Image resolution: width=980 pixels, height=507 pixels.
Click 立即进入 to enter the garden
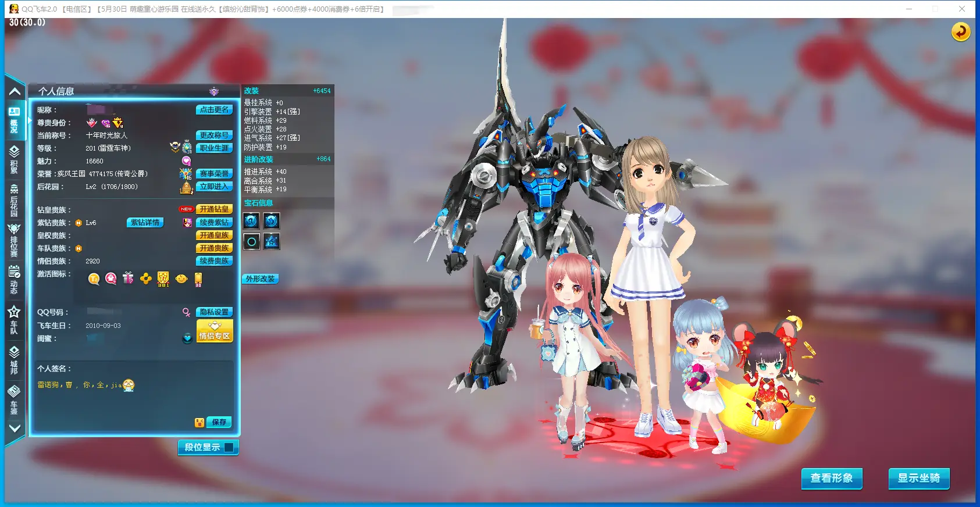214,187
